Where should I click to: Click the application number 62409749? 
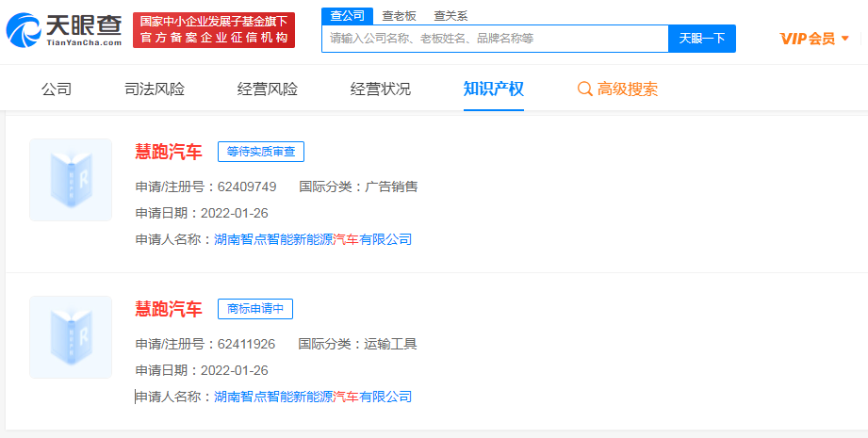247,187
